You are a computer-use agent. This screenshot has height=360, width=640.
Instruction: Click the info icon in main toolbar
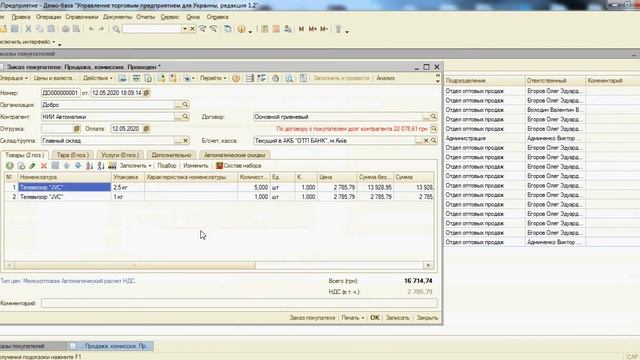pos(242,29)
